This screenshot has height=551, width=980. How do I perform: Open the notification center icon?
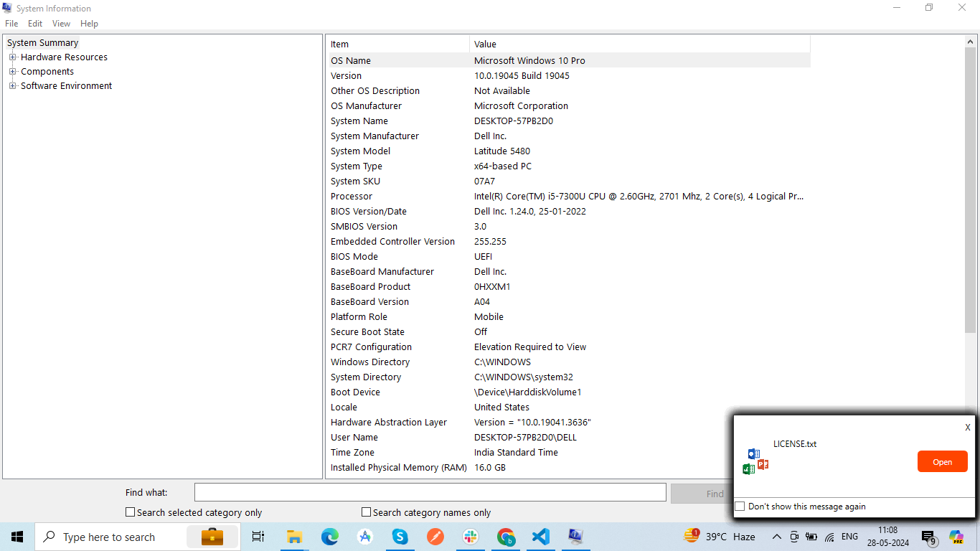pyautogui.click(x=929, y=537)
